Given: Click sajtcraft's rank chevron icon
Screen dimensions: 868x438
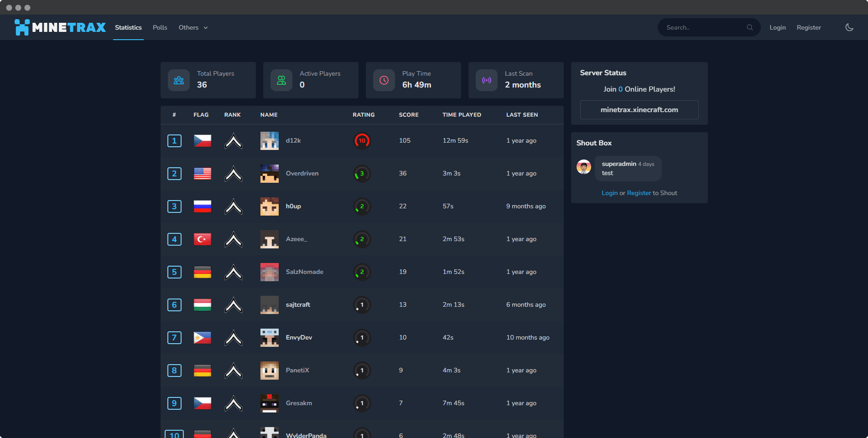Looking at the screenshot, I should click(234, 305).
